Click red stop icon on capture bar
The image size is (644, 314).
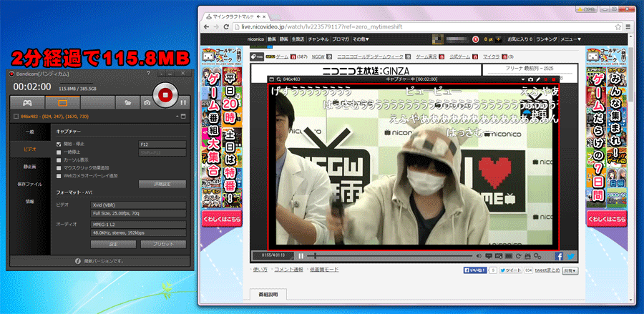point(554,79)
